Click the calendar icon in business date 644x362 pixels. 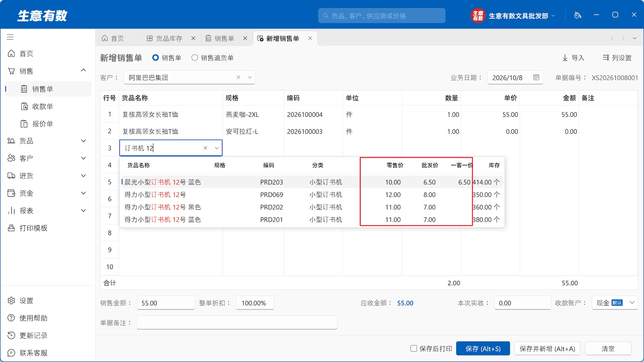click(536, 77)
